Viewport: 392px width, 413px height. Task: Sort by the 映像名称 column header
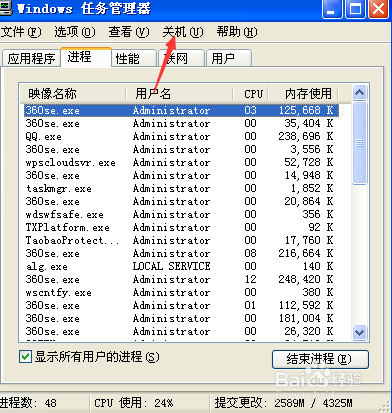tap(73, 93)
